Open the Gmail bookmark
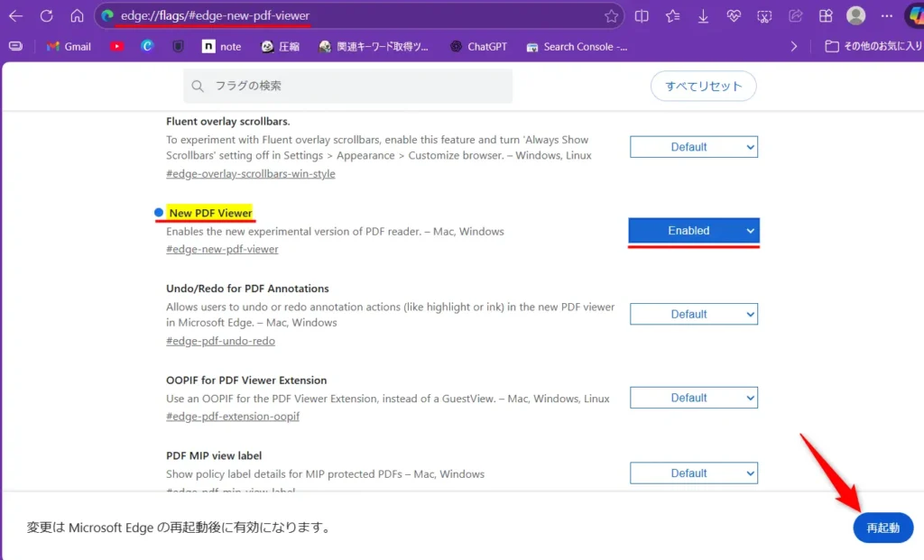This screenshot has height=560, width=924. (x=69, y=46)
